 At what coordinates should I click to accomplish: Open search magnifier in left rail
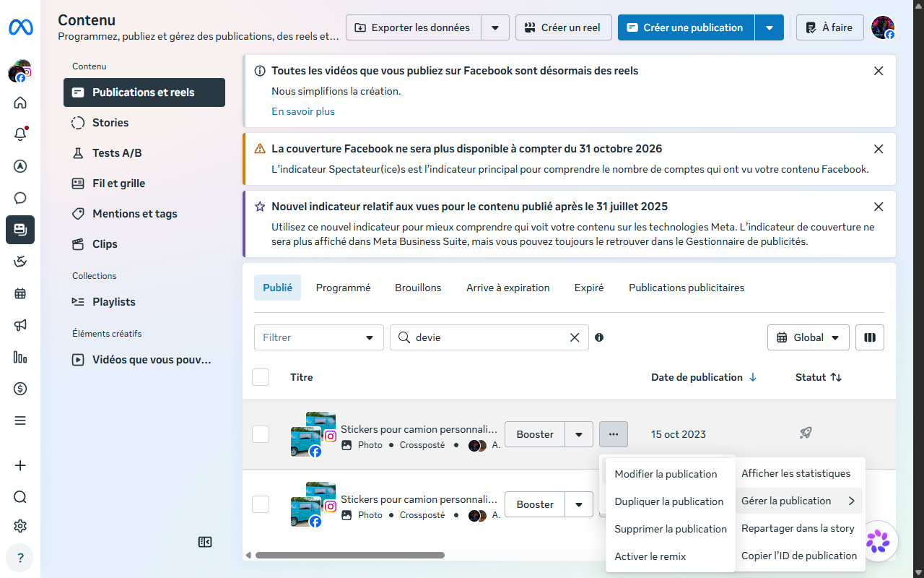(x=20, y=497)
